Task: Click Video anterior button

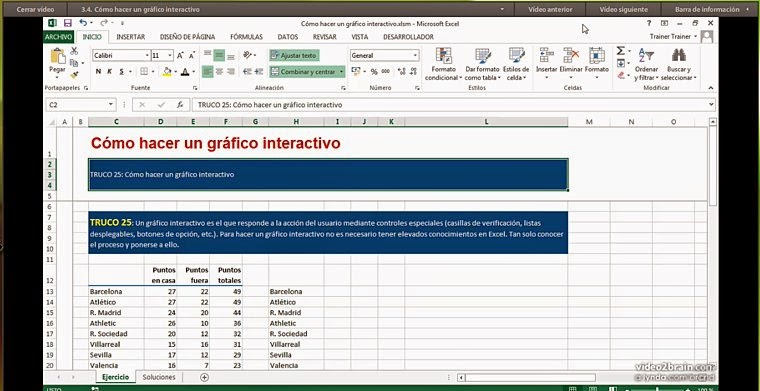Action: [550, 9]
